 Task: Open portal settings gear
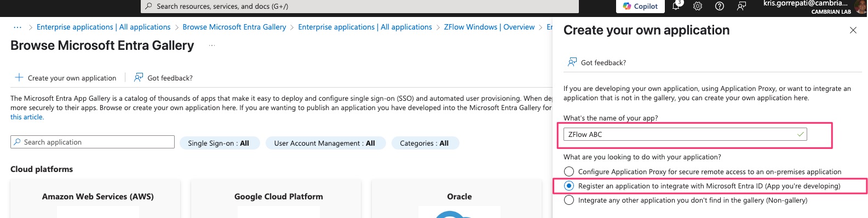(x=698, y=6)
